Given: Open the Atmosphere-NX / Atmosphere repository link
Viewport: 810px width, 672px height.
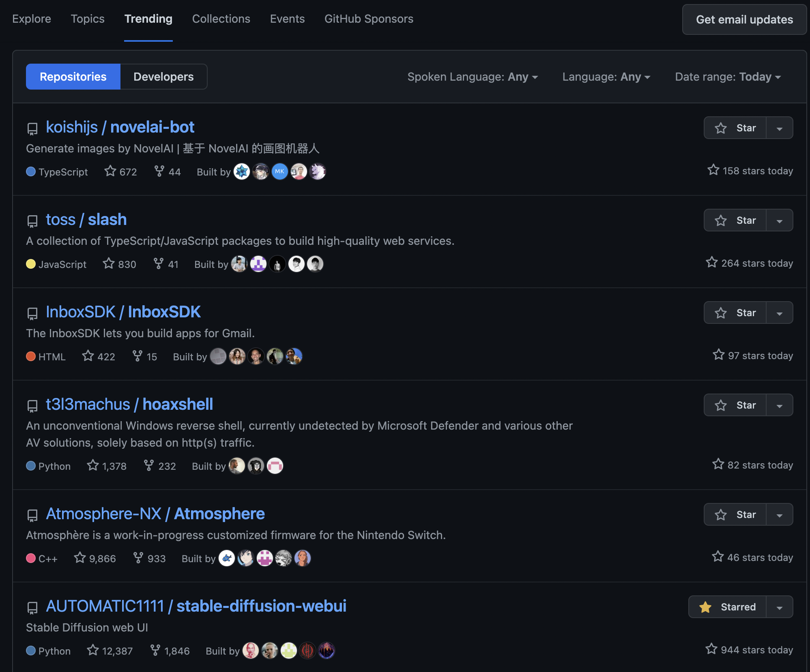Looking at the screenshot, I should pyautogui.click(x=155, y=514).
